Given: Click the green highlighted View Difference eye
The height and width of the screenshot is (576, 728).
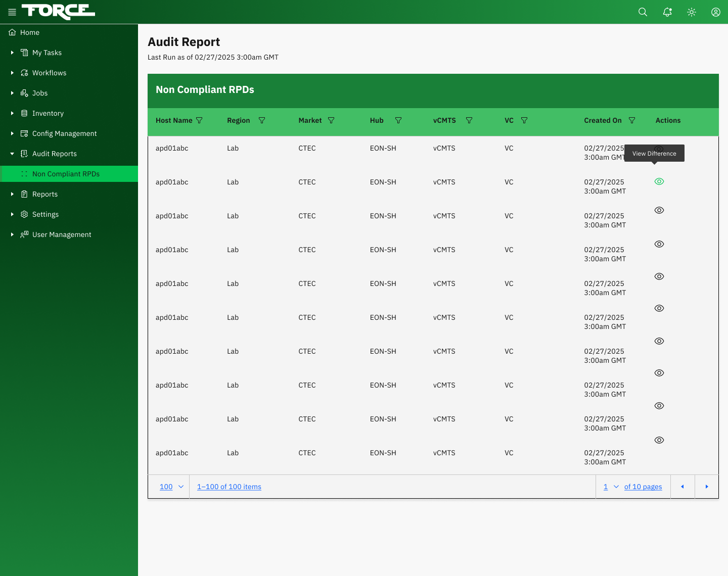Looking at the screenshot, I should [659, 181].
